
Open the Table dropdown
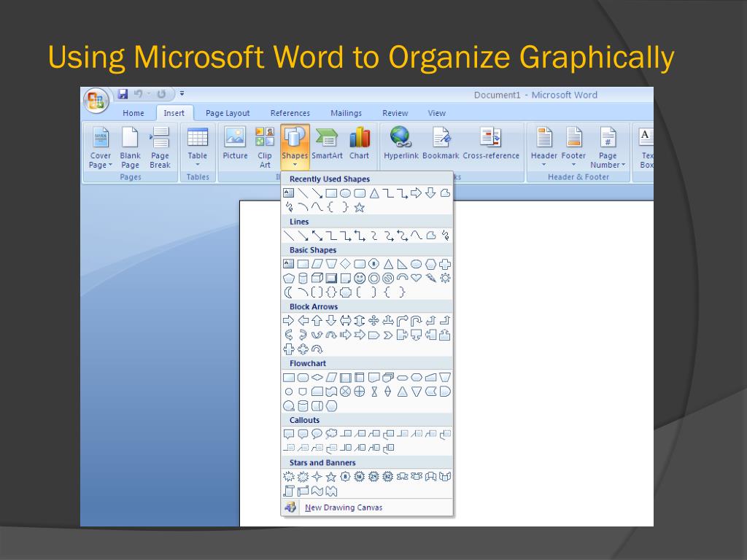click(197, 147)
